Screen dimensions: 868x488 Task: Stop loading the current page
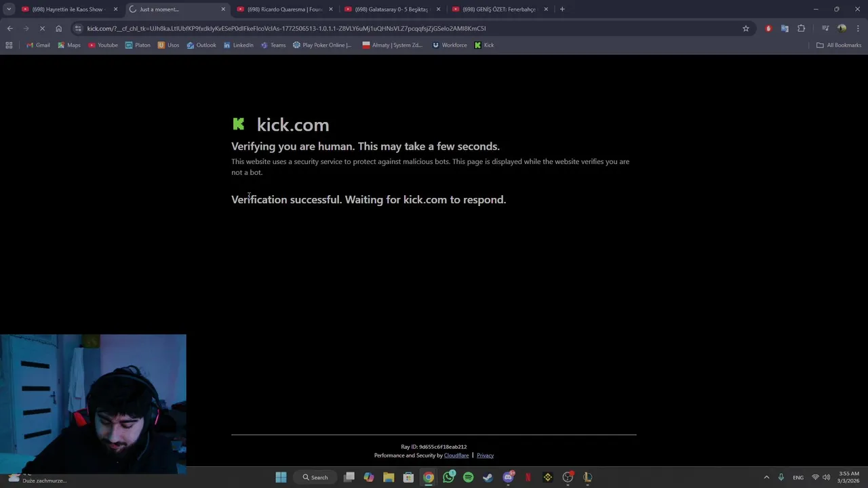click(x=42, y=28)
